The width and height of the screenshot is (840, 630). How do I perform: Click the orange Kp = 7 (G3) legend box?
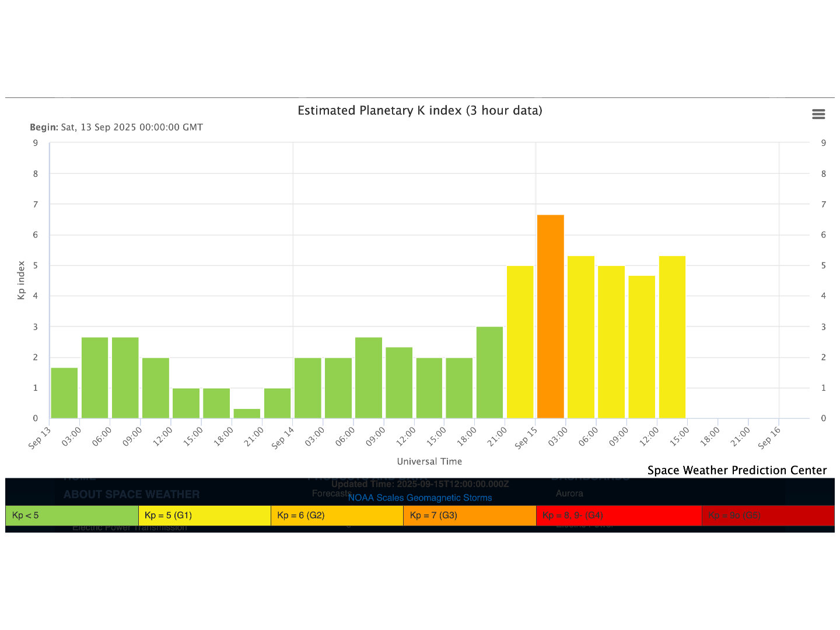click(469, 516)
